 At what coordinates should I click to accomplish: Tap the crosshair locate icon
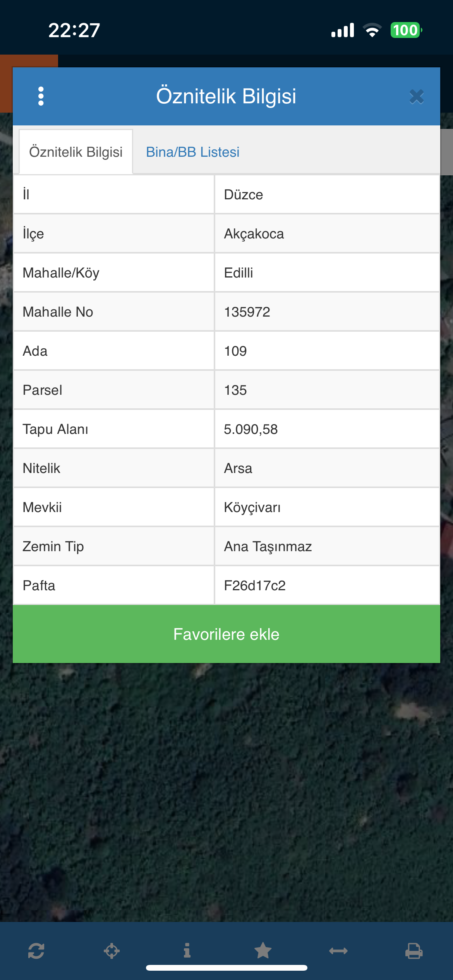coord(112,951)
